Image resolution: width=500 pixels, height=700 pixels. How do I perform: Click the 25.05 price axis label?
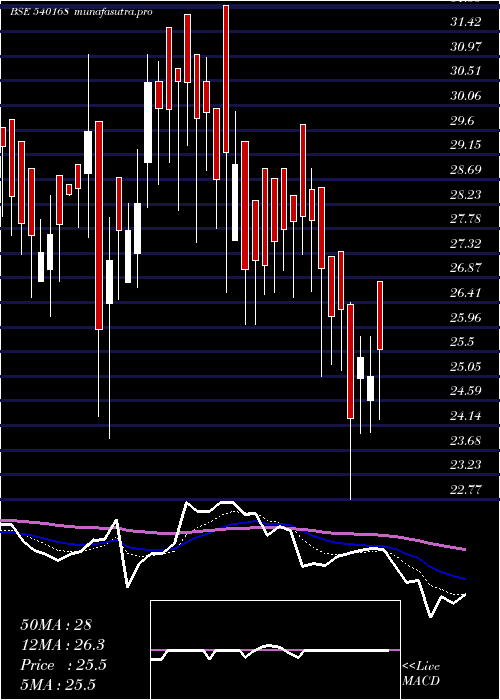click(466, 367)
